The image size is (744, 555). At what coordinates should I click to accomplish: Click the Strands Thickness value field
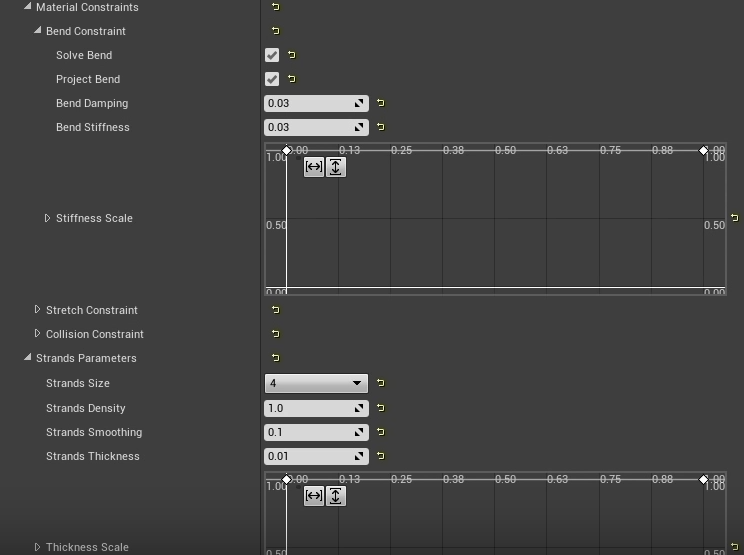316,456
